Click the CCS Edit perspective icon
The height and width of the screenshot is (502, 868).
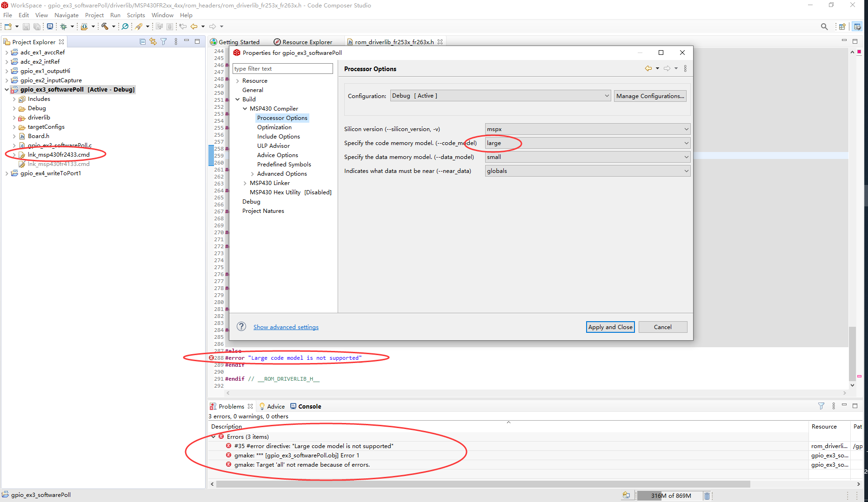857,26
